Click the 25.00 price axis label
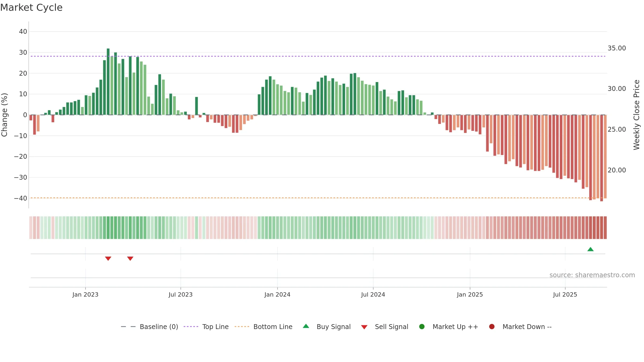Viewport: 644px width, 362px height. pyautogui.click(x=617, y=130)
